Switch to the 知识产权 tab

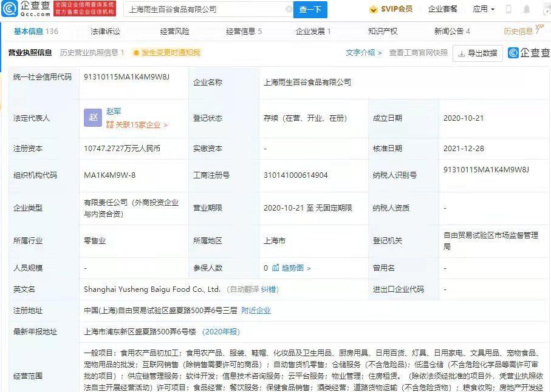pyautogui.click(x=383, y=31)
